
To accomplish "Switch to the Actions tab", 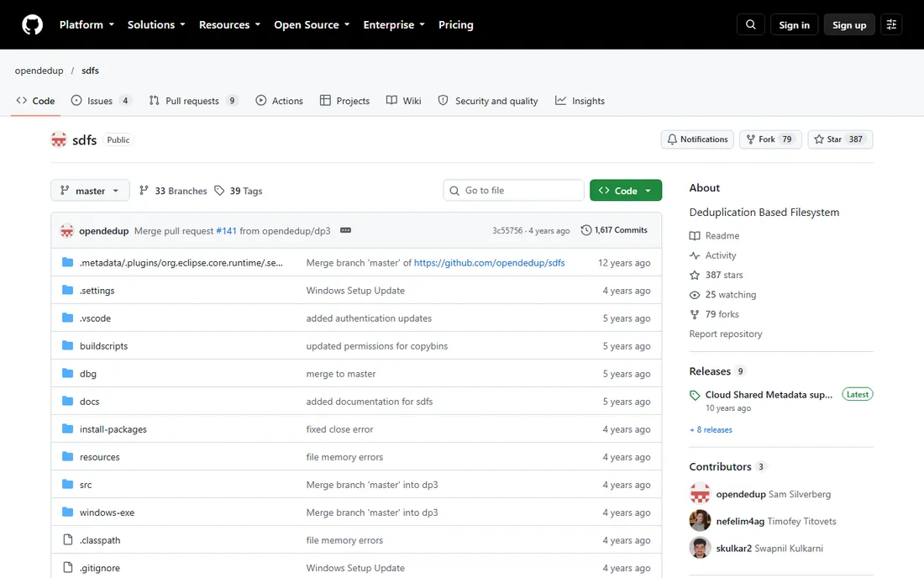I will pos(280,101).
